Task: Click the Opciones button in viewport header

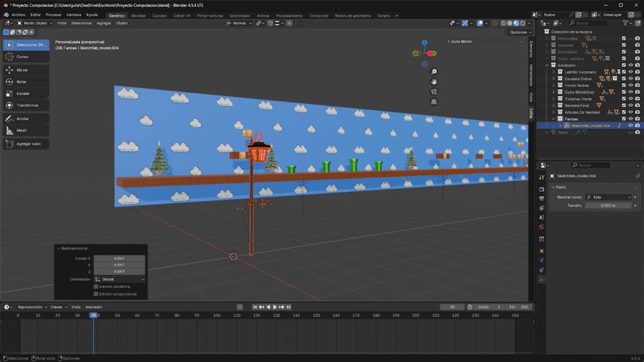Action: (519, 32)
